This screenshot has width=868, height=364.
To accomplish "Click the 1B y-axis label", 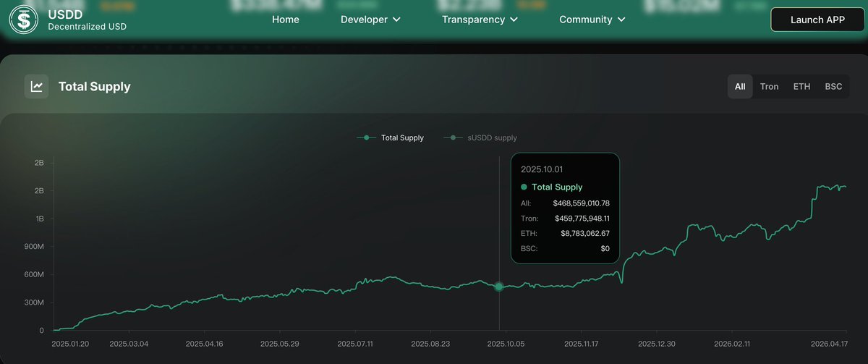I will [40, 219].
